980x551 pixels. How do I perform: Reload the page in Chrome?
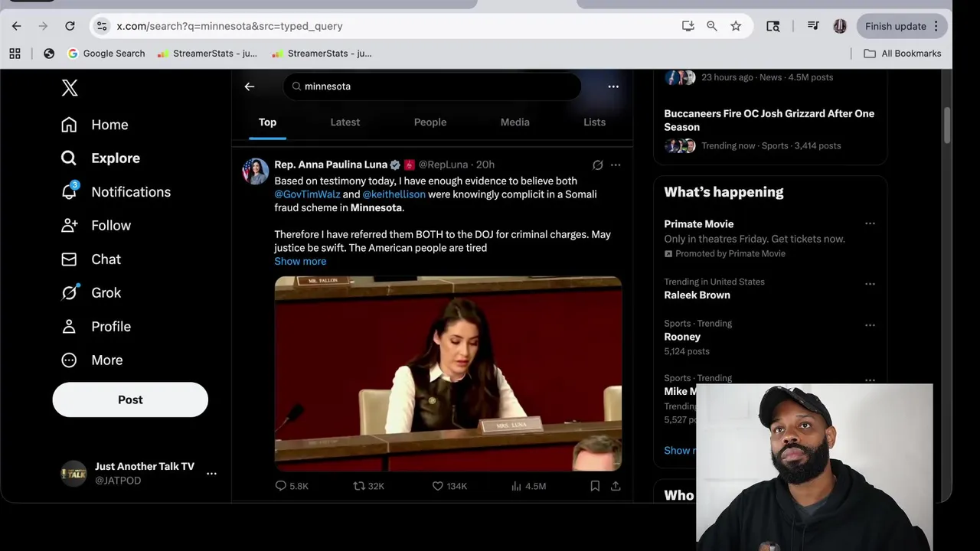[x=70, y=26]
